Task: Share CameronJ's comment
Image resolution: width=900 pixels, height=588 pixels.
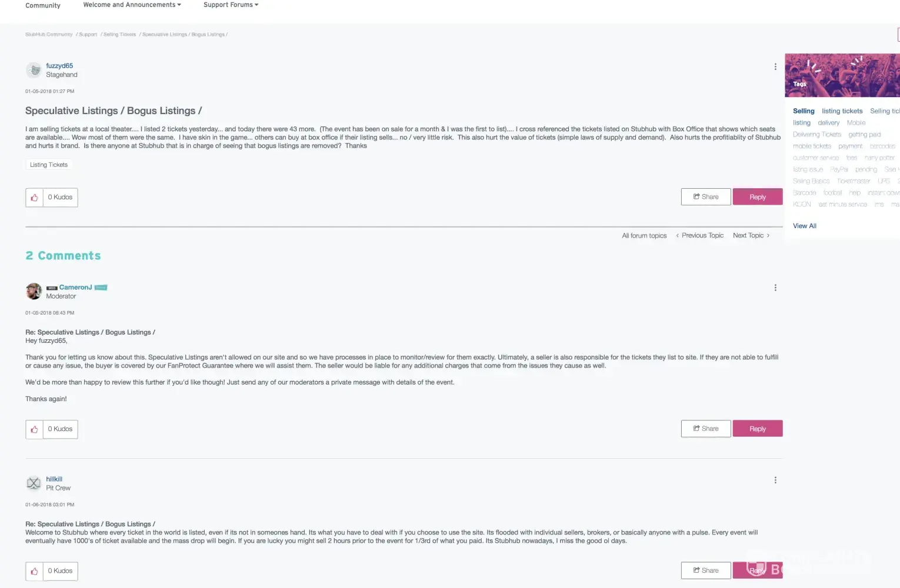Action: click(706, 429)
